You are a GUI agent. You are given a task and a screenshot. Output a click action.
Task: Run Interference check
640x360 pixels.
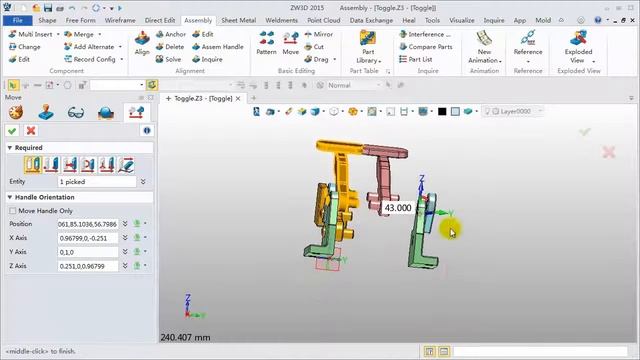pos(425,34)
